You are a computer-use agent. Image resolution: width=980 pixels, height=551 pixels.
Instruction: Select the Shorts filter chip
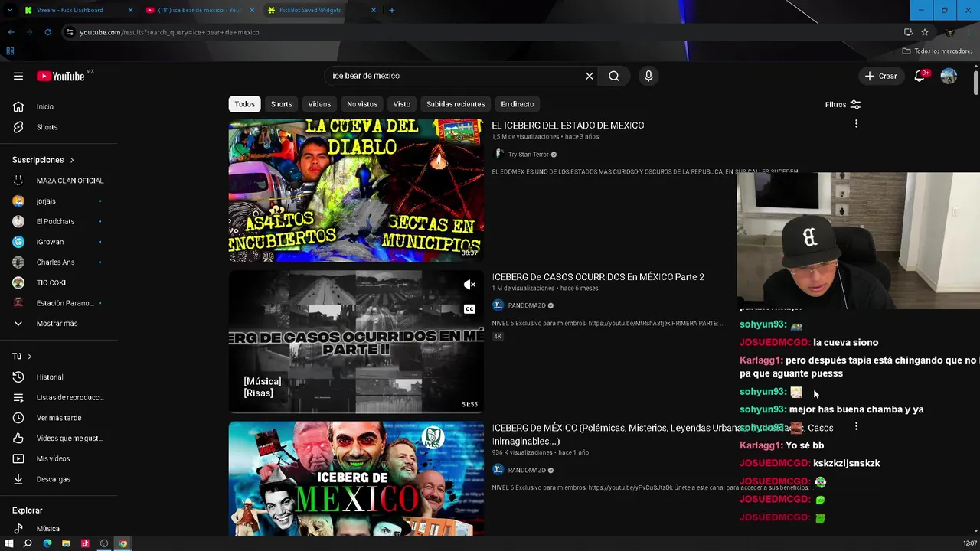281,104
